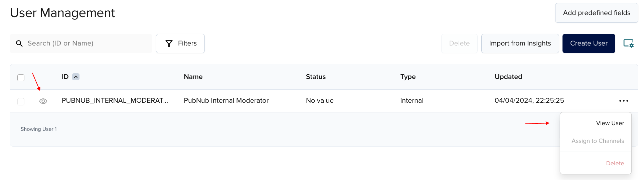The width and height of the screenshot is (644, 180).
Task: Click Import from Insights button
Action: (x=520, y=43)
